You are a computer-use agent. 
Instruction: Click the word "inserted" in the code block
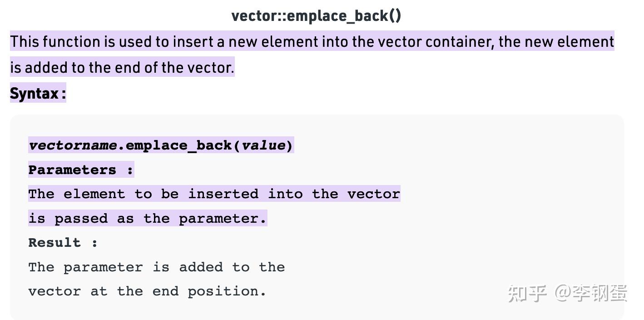[223, 194]
